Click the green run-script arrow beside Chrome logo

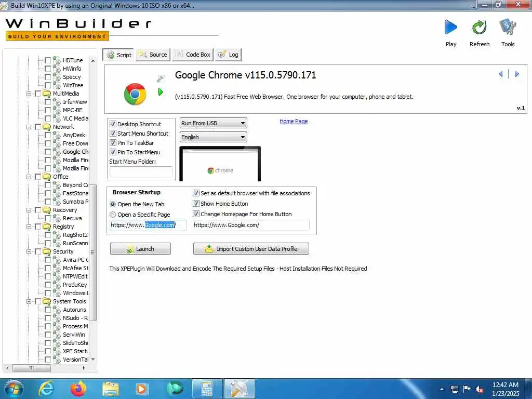point(161,91)
